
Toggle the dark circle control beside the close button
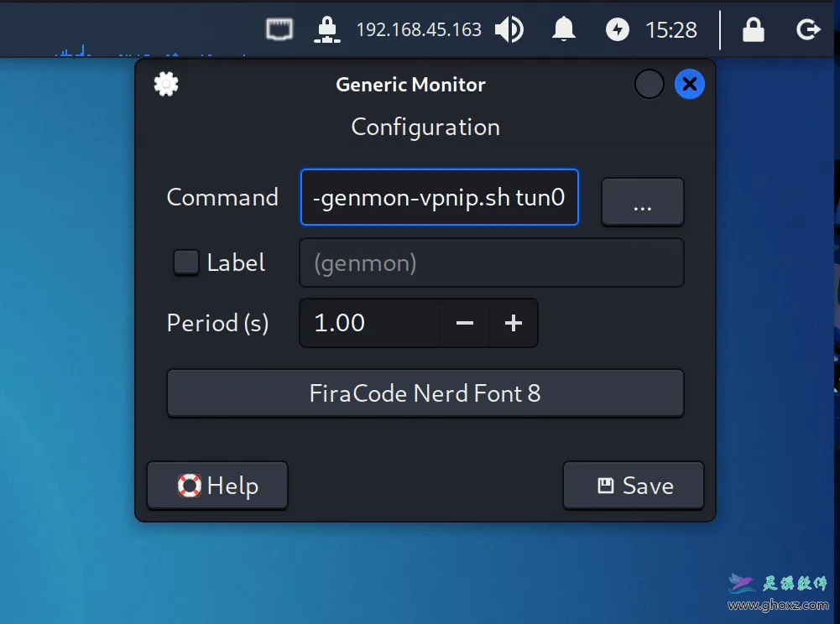pos(648,84)
